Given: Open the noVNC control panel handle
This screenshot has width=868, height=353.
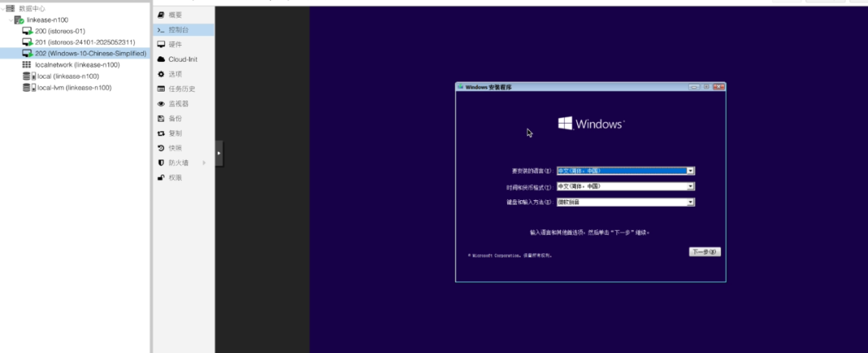Looking at the screenshot, I should [219, 153].
